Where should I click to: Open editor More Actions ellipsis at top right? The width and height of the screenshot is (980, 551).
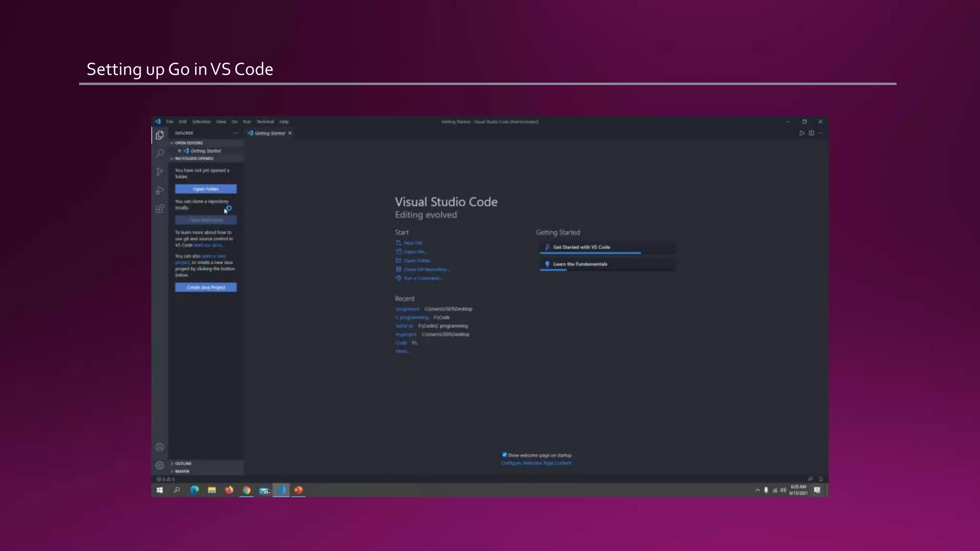(821, 133)
